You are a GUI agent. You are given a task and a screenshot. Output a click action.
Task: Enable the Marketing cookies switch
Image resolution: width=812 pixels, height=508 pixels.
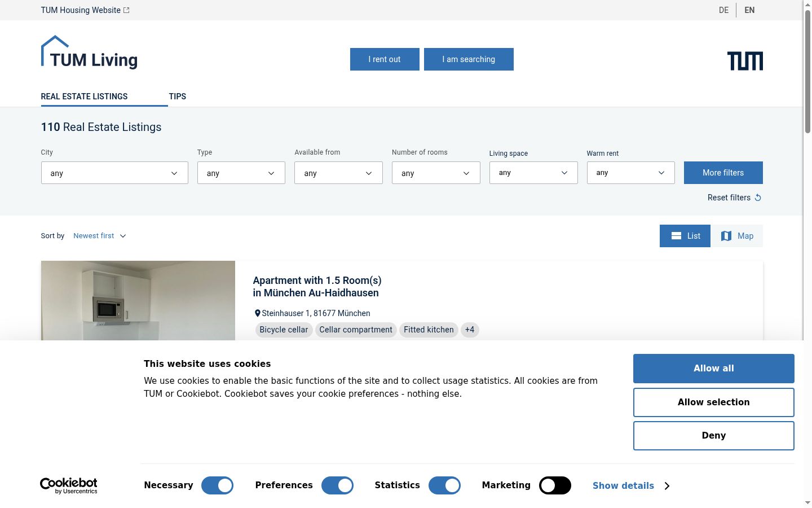click(555, 485)
